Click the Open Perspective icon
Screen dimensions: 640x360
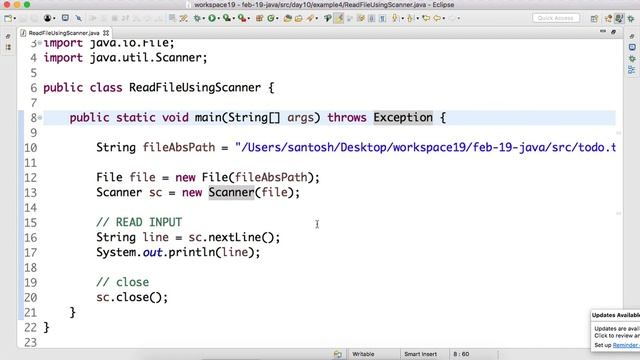point(594,18)
